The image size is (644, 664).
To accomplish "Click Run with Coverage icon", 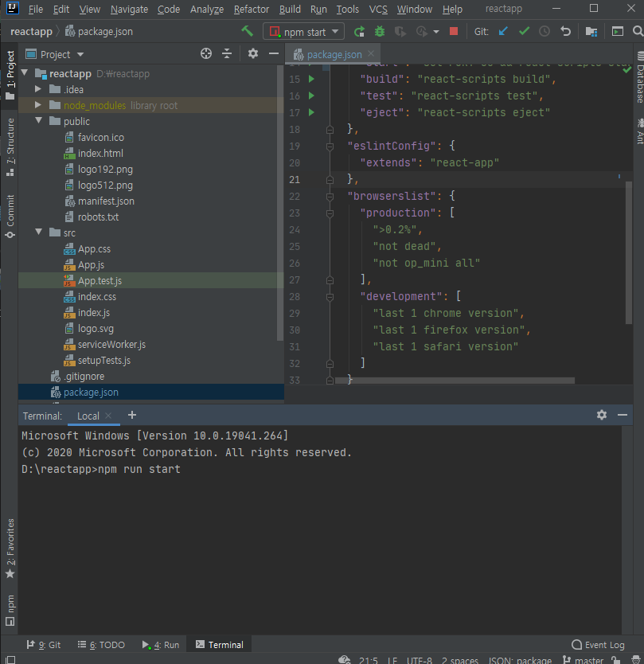I will pos(400,32).
